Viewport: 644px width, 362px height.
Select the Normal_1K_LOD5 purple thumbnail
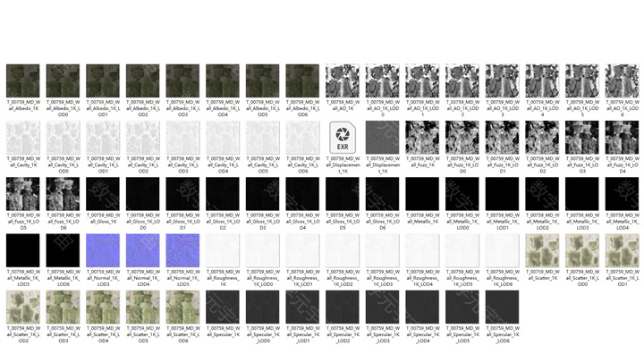click(182, 249)
